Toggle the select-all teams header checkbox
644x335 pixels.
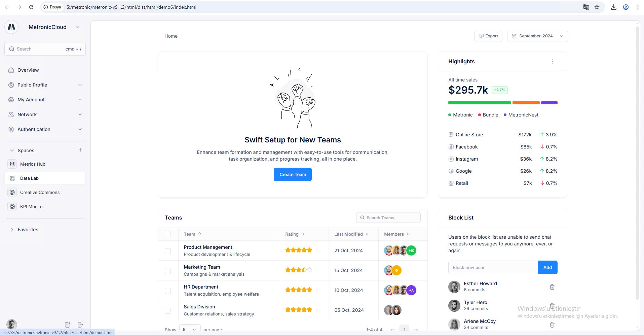(x=168, y=234)
